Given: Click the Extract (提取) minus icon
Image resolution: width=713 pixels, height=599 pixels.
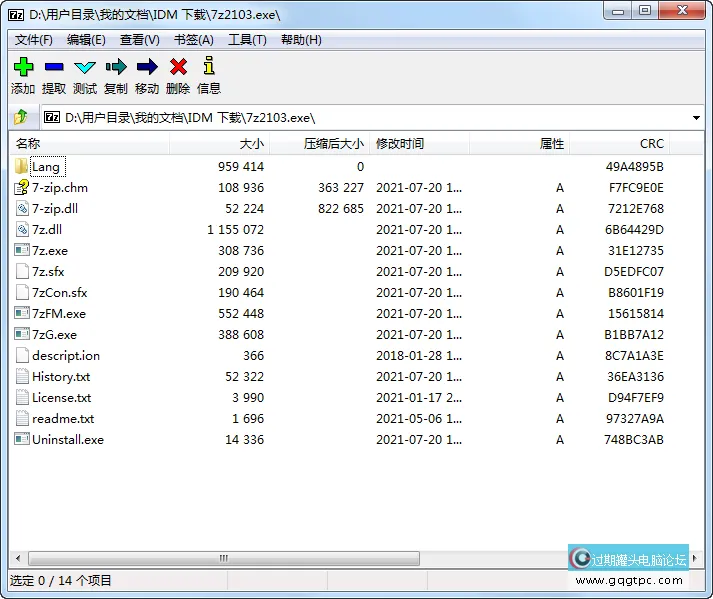Looking at the screenshot, I should (54, 67).
